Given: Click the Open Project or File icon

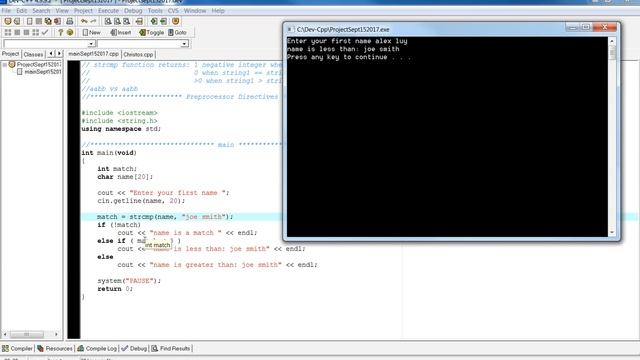Looking at the screenshot, I should [17, 21].
